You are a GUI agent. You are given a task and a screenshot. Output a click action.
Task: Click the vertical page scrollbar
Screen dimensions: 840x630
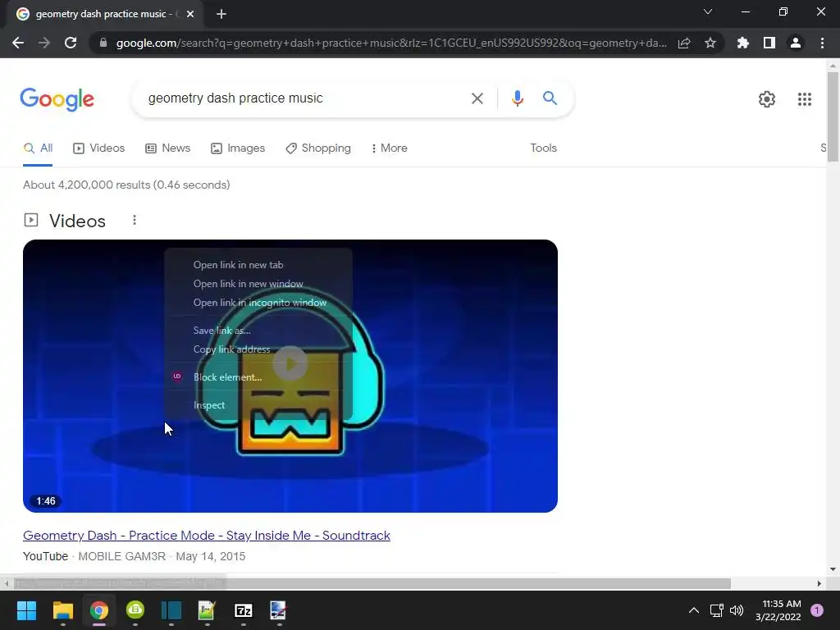tap(833, 116)
